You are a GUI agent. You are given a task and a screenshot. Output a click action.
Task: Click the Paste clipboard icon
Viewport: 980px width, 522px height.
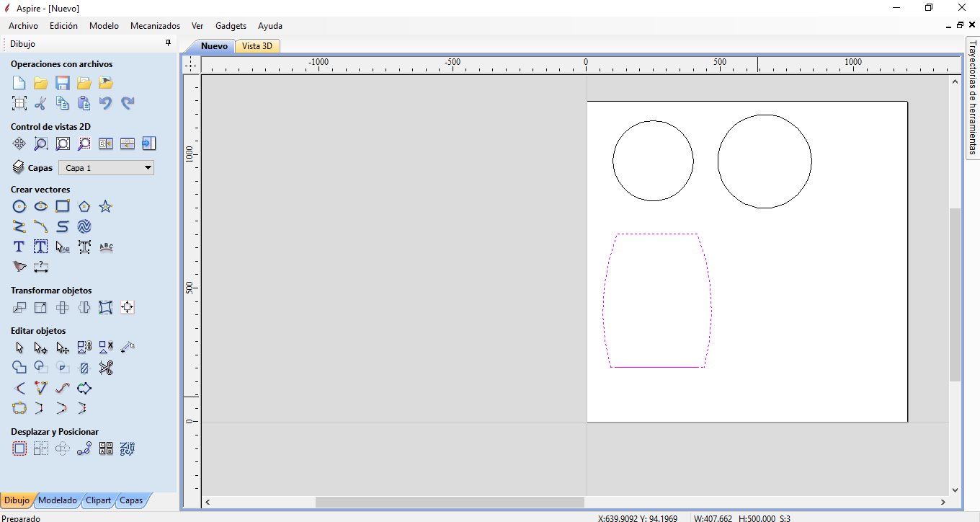84,103
